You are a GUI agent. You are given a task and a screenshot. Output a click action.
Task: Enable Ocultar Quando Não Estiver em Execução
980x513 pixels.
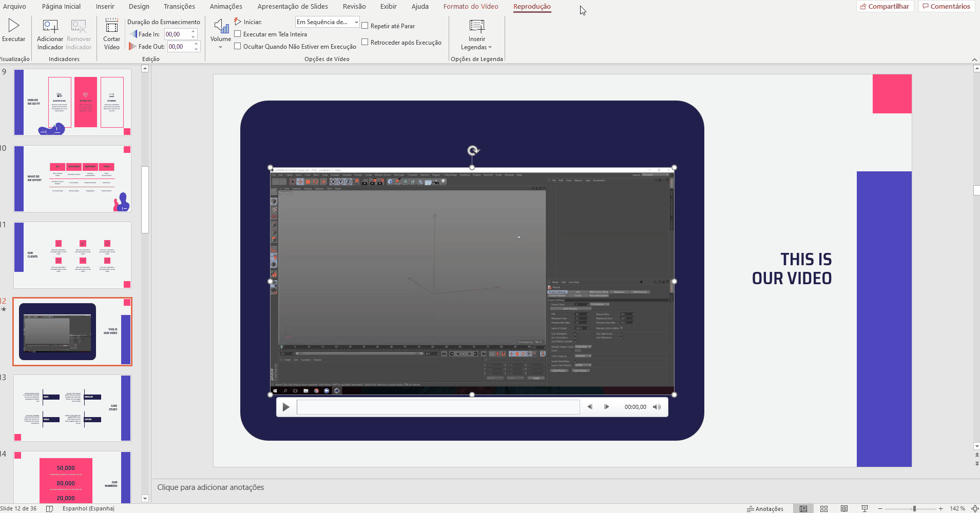pyautogui.click(x=237, y=46)
